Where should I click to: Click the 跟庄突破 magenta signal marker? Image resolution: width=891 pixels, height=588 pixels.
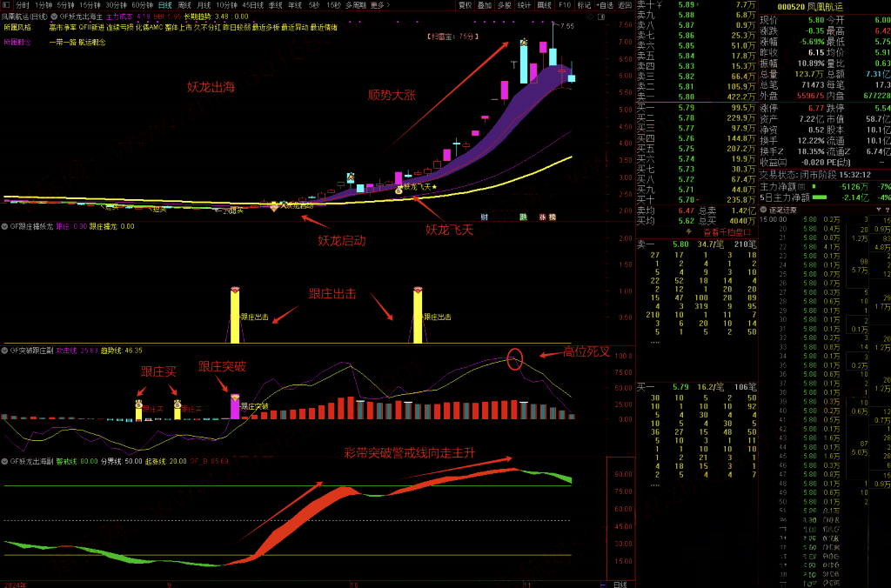click(234, 405)
